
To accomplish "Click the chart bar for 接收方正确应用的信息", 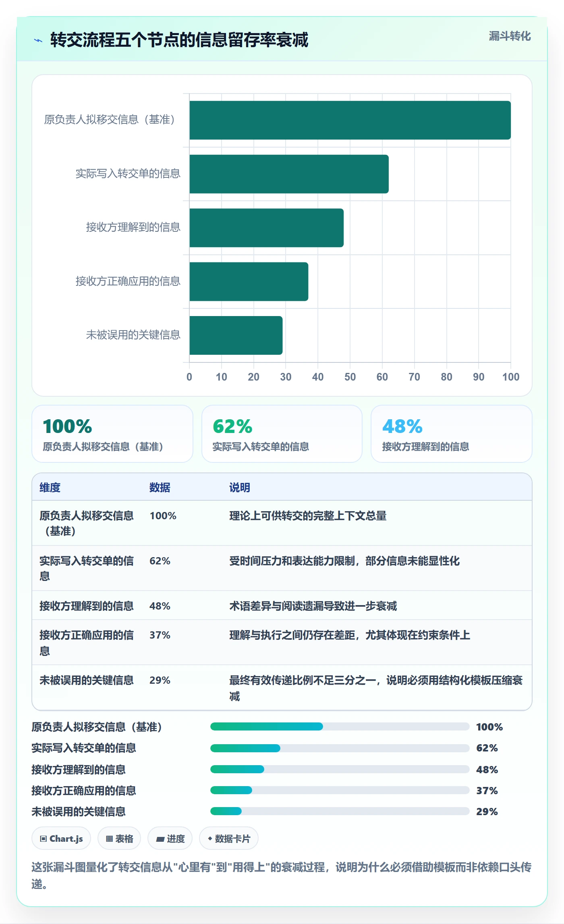I will 249,282.
